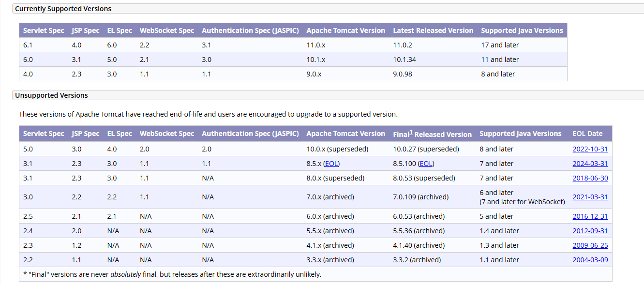Click the 10.1.x Tomcat version cell
The width and height of the screenshot is (644, 285).
tap(316, 60)
